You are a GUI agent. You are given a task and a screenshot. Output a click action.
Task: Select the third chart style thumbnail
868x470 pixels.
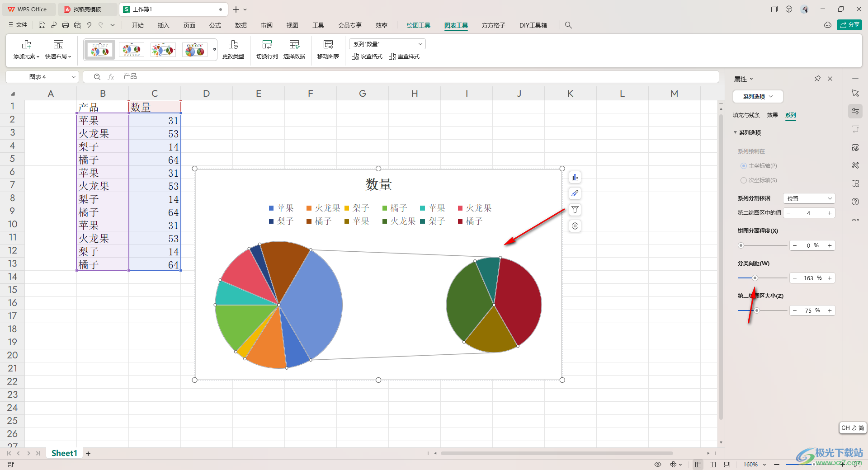(x=163, y=50)
